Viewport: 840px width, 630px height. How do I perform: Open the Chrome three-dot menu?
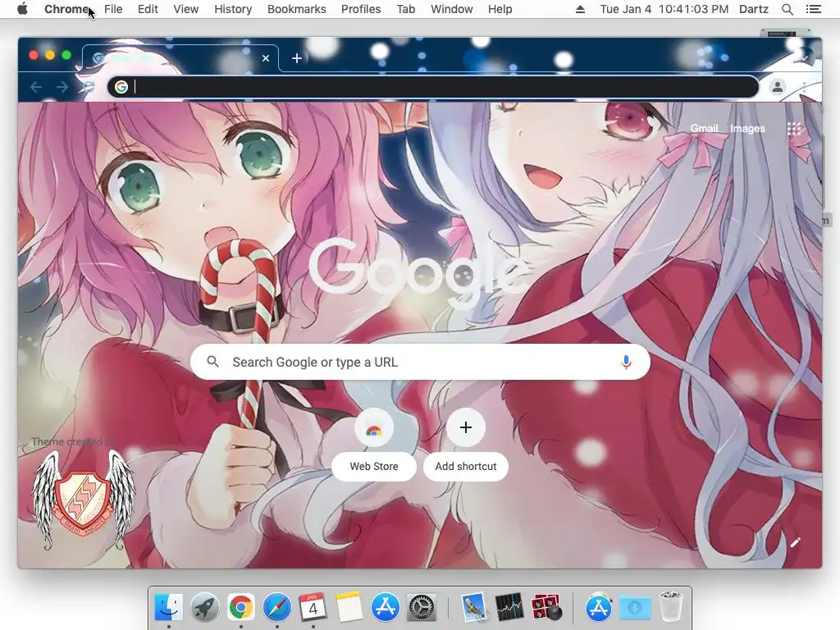804,87
